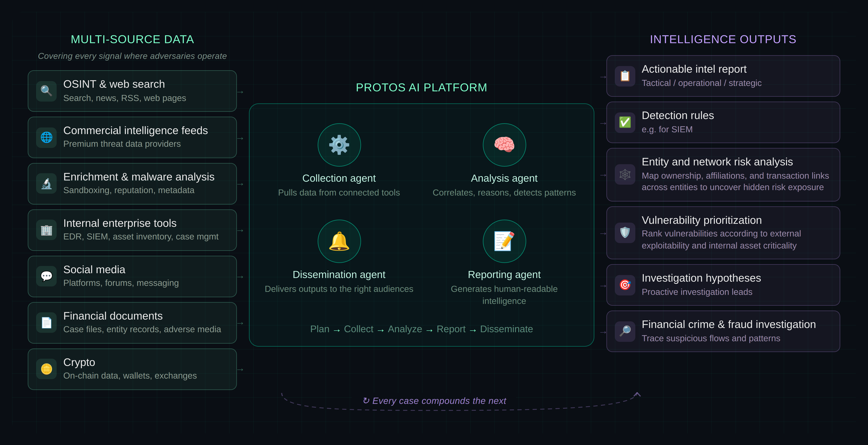Click the Analysis agent label
Viewport: 868px width, 445px height.
point(504,178)
